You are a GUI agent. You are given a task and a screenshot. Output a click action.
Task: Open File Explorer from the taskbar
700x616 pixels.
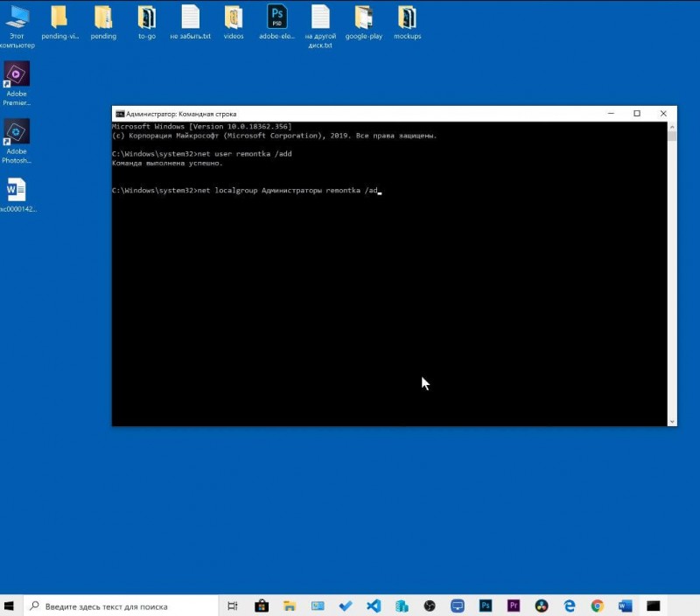point(290,605)
